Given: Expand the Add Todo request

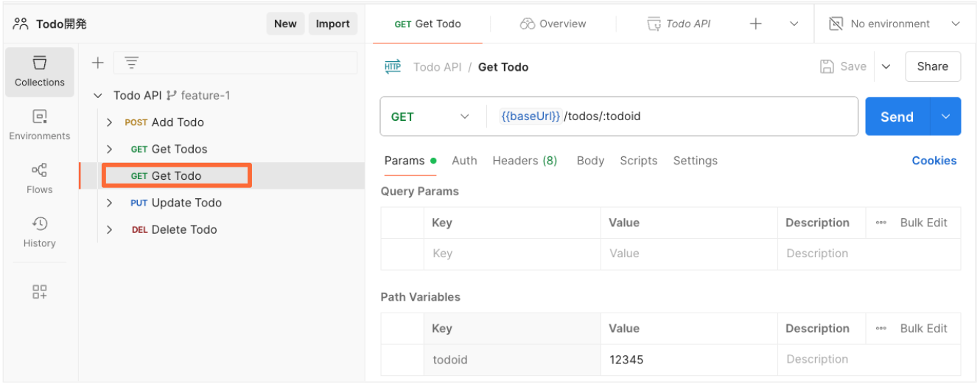Looking at the screenshot, I should pyautogui.click(x=109, y=122).
